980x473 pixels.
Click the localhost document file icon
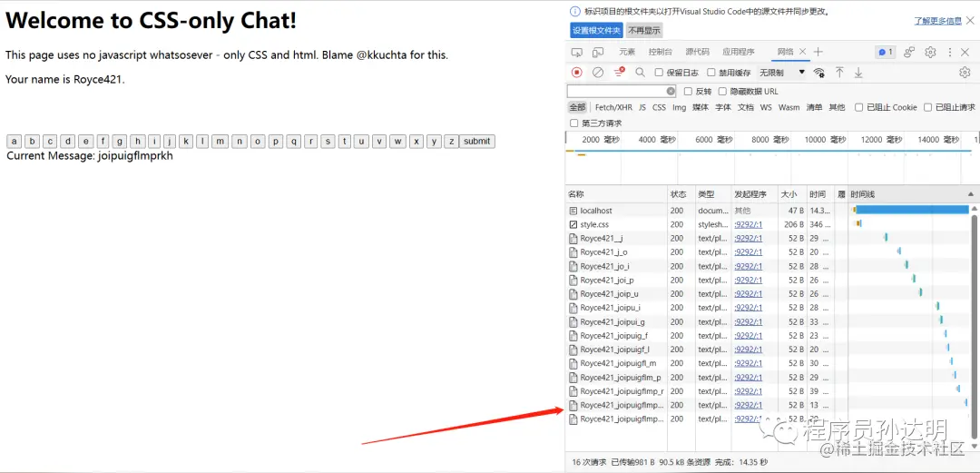[x=573, y=211]
